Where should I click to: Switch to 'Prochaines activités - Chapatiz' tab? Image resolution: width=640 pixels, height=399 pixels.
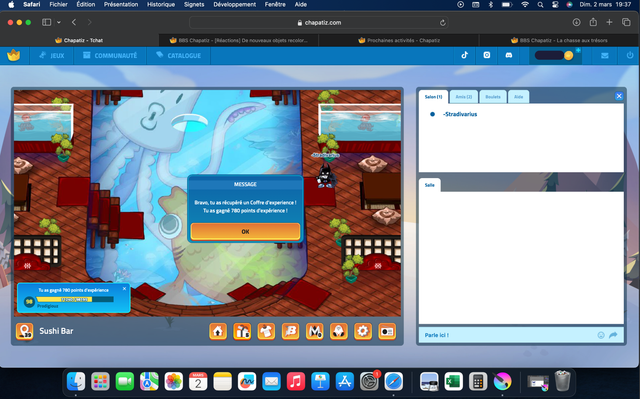[399, 40]
